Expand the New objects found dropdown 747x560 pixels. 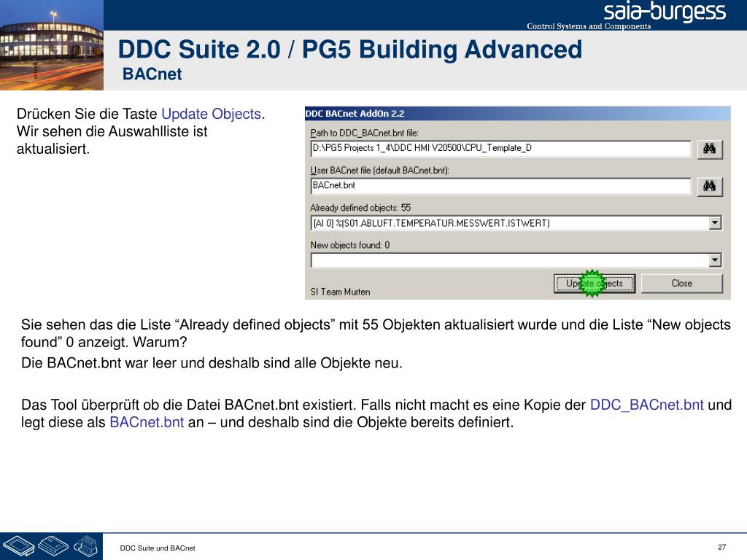(715, 260)
